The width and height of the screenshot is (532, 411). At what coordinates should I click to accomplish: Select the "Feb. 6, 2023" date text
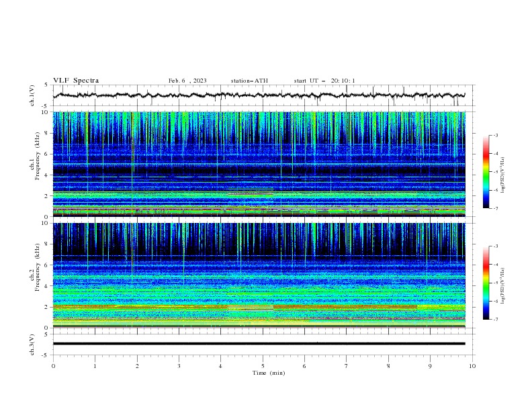click(187, 81)
